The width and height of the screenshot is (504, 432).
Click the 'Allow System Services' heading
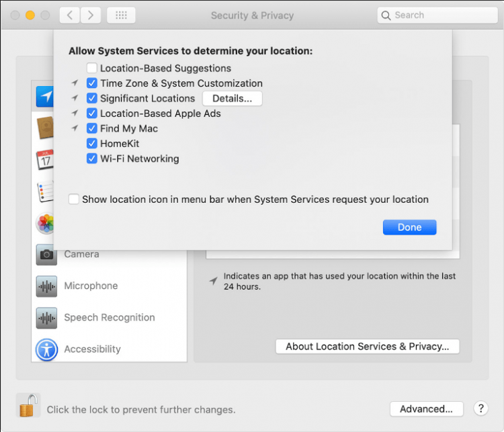click(191, 51)
